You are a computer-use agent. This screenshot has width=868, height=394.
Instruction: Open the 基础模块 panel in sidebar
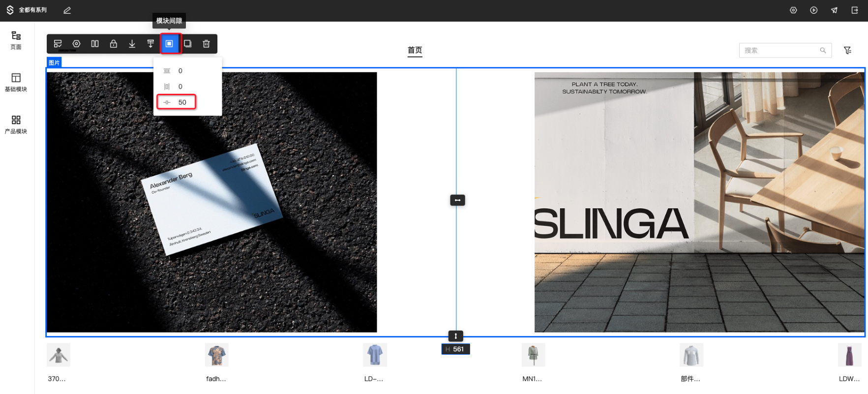tap(16, 82)
